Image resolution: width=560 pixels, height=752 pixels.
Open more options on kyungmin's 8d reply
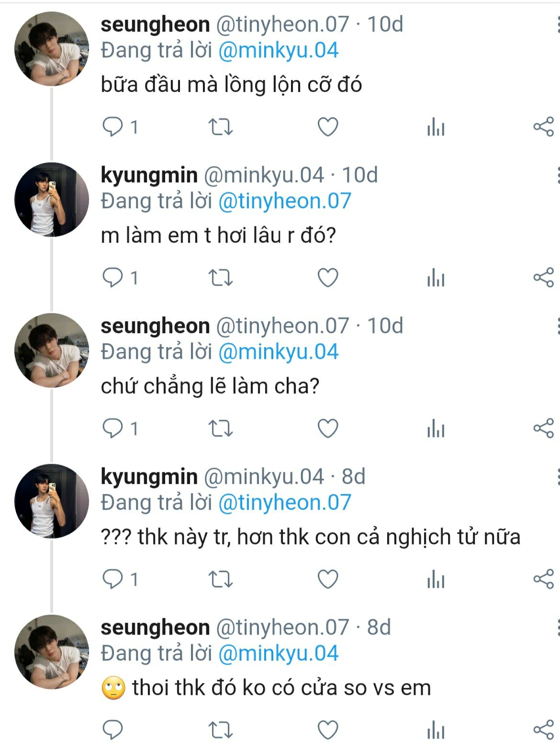tap(557, 477)
